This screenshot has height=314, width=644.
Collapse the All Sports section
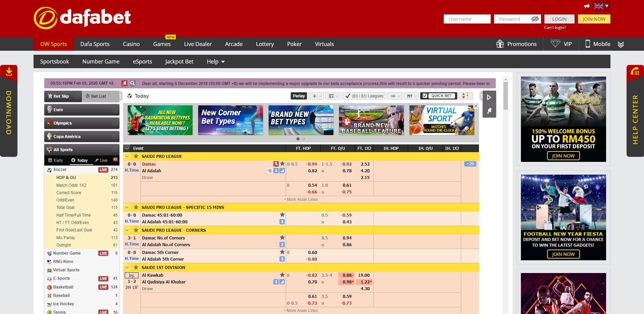coord(82,150)
